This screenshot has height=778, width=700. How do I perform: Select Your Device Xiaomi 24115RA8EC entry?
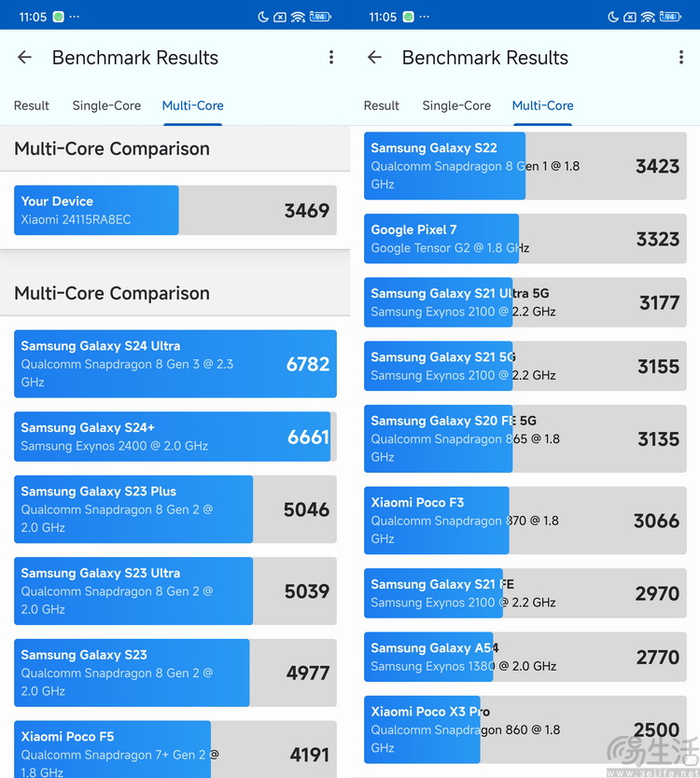(x=175, y=211)
